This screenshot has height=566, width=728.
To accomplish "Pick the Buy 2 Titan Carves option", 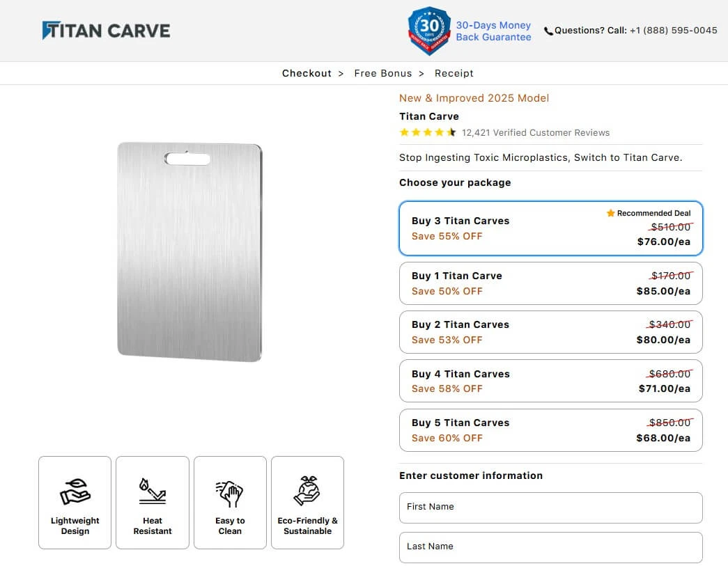I will [550, 332].
